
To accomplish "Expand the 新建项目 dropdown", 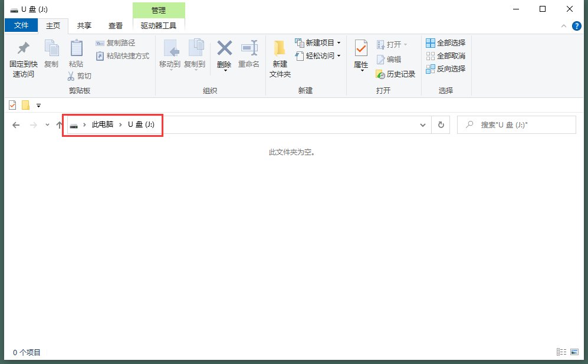I will [340, 42].
